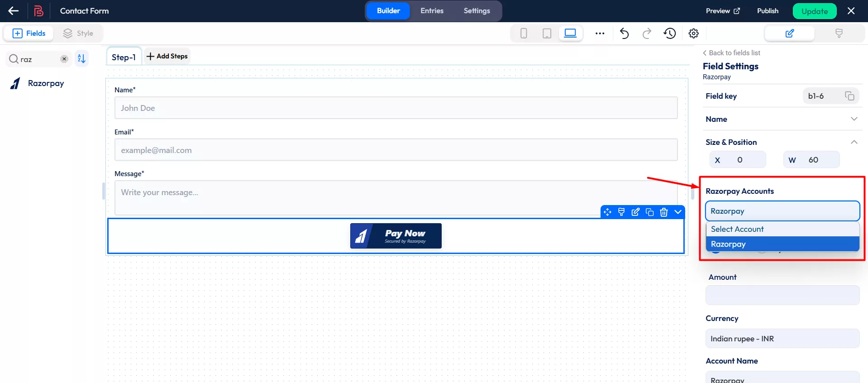This screenshot has width=868, height=383.
Task: Copy the field key b1-6
Action: [849, 96]
